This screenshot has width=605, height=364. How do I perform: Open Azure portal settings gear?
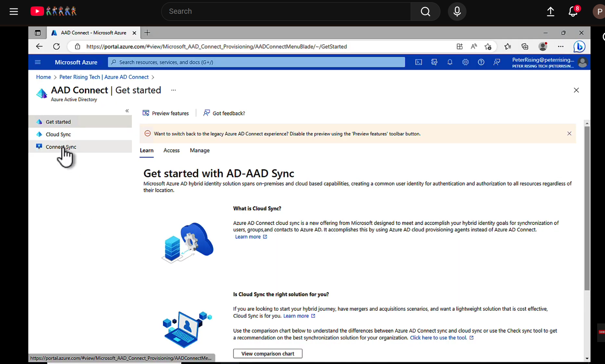465,62
